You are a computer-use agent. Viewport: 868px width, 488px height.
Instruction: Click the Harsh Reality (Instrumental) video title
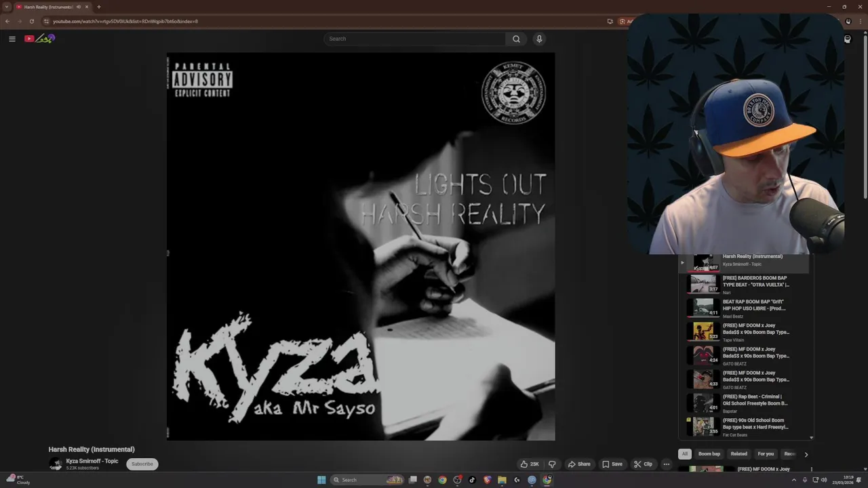coord(92,449)
